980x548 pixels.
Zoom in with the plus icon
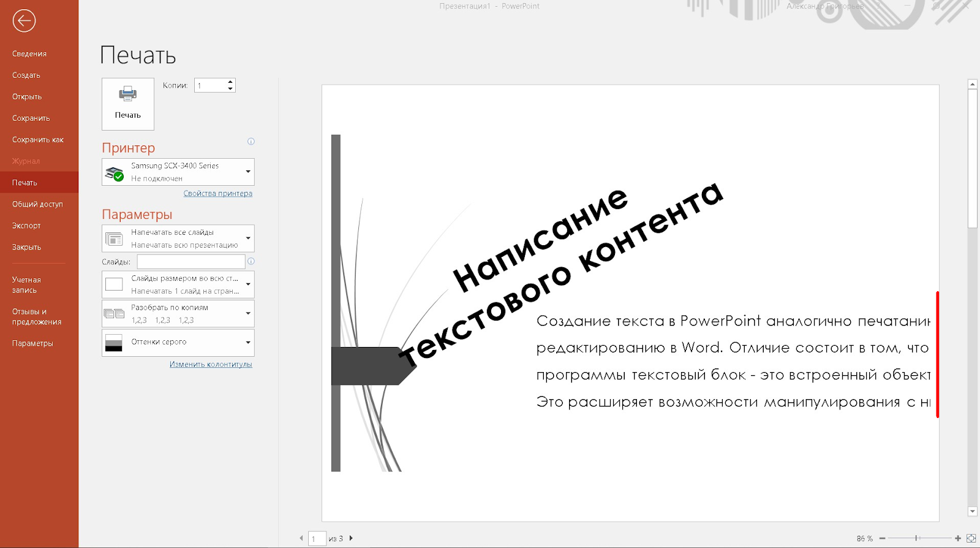[x=958, y=538]
